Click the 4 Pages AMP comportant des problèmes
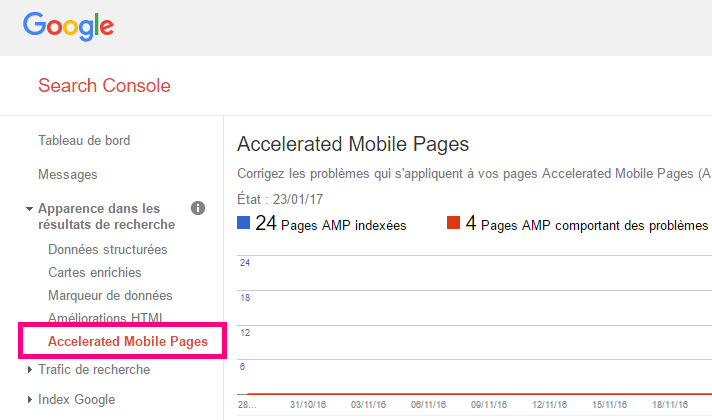The image size is (712, 420). (x=587, y=223)
